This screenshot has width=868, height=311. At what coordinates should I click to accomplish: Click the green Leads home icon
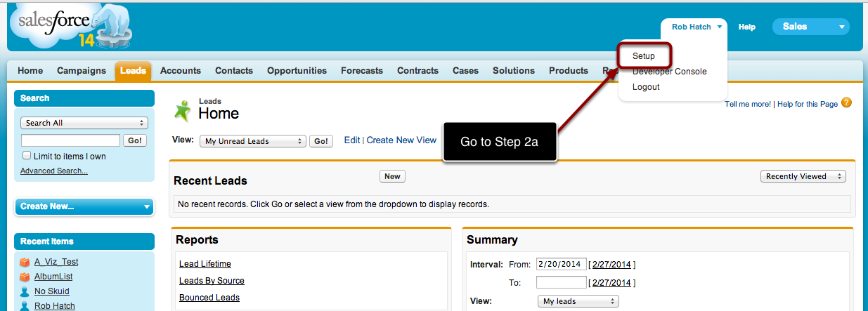click(183, 110)
